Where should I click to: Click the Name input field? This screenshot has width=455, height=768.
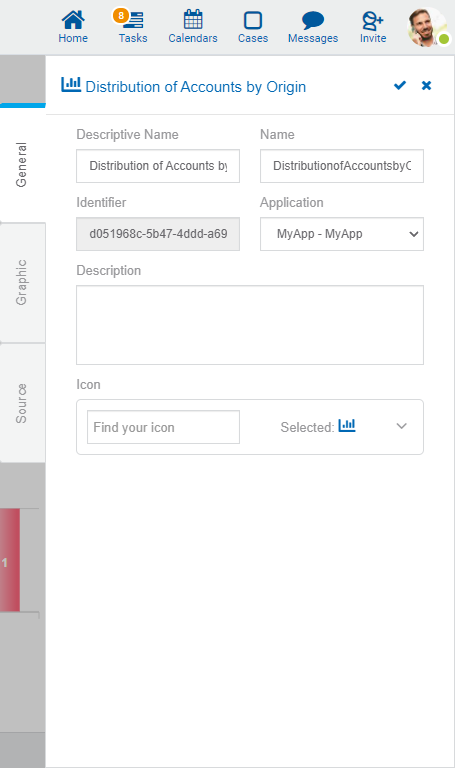pyautogui.click(x=341, y=166)
